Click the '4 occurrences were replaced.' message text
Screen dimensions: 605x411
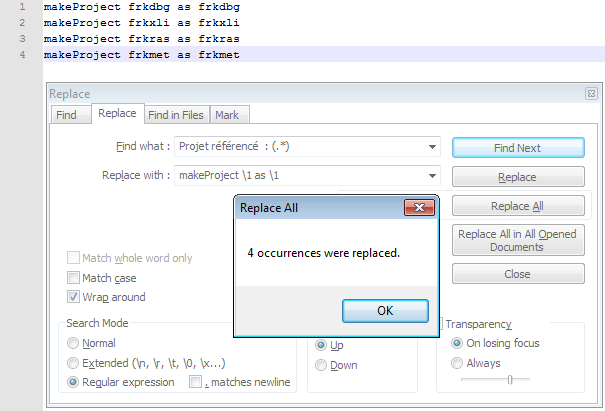point(324,253)
